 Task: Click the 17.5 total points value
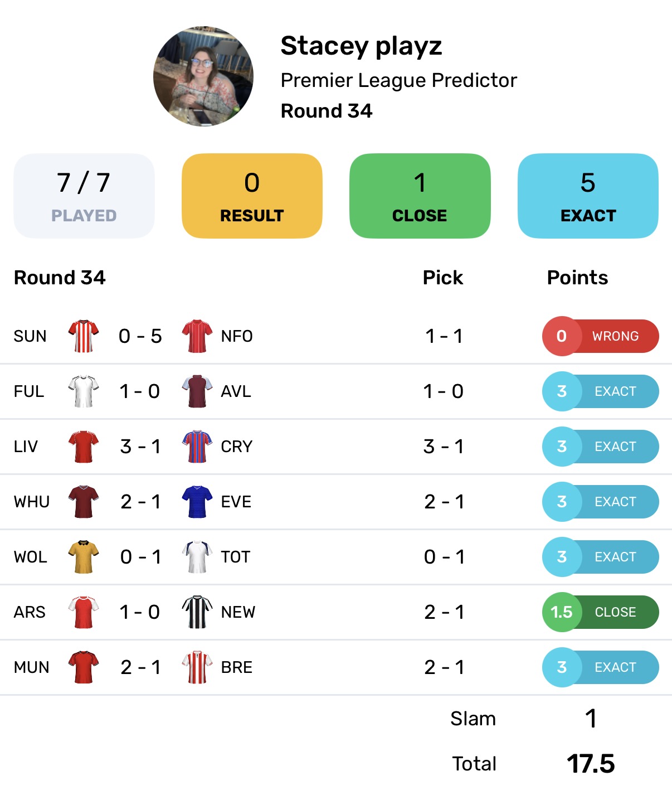tap(591, 764)
